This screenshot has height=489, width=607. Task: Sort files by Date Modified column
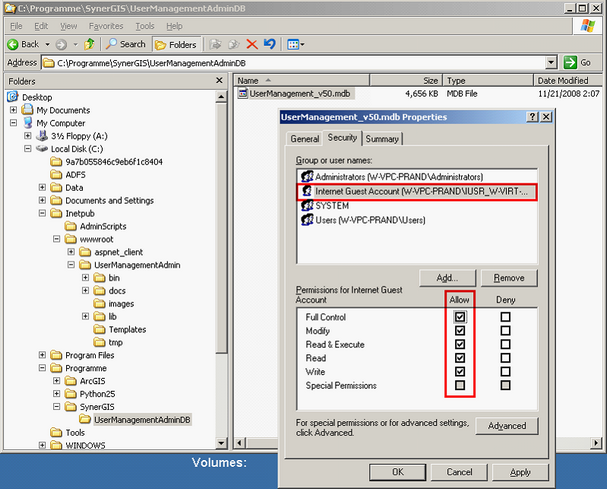click(x=567, y=81)
